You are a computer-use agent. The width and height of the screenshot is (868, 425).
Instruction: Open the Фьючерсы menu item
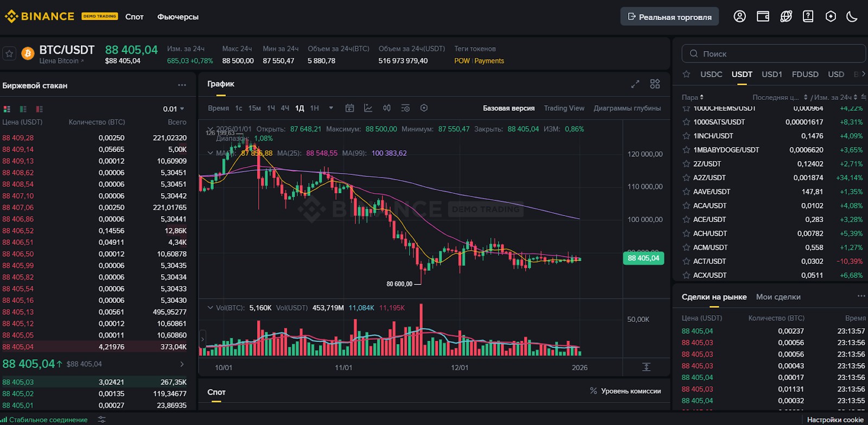pos(178,16)
